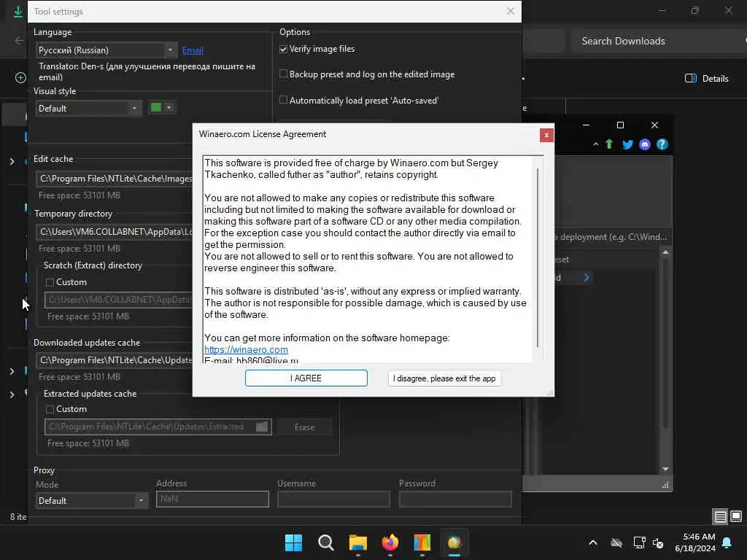This screenshot has height=560, width=747.
Task: Click the circled plus New icon in Explorer
Action: point(20,77)
